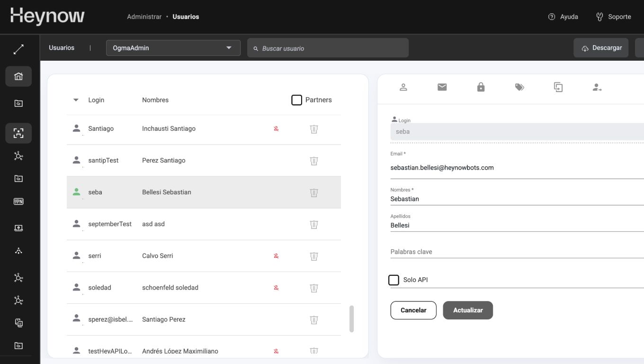Viewport: 644px width, 364px height.
Task: Delete the septemberTest user via trash icon
Action: (x=313, y=224)
